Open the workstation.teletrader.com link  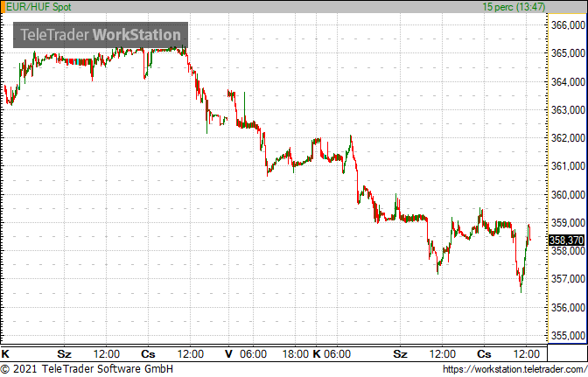pyautogui.click(x=515, y=369)
